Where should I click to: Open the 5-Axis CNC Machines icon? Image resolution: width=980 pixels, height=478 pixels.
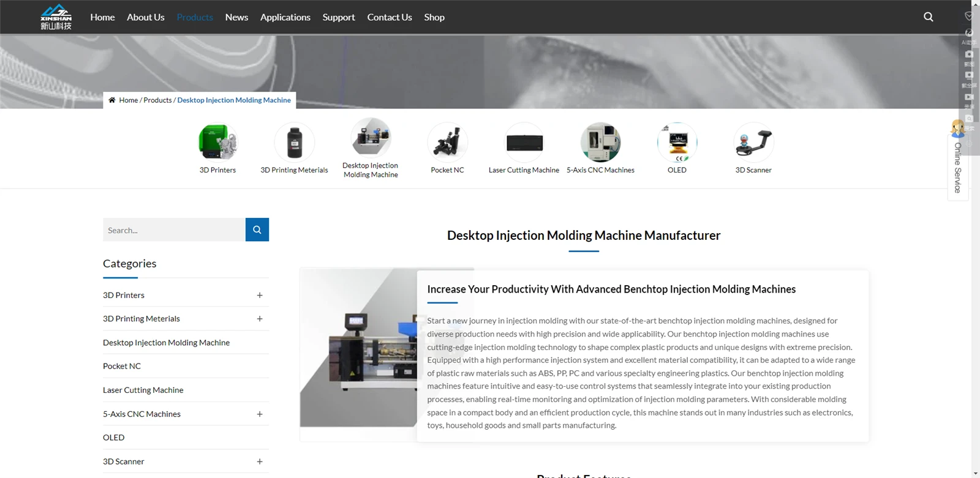tap(600, 141)
